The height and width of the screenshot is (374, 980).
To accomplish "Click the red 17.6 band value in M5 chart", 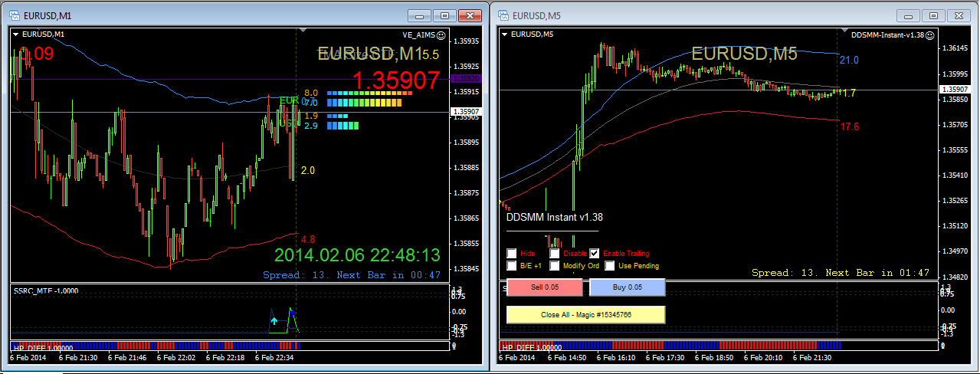I will pyautogui.click(x=850, y=126).
